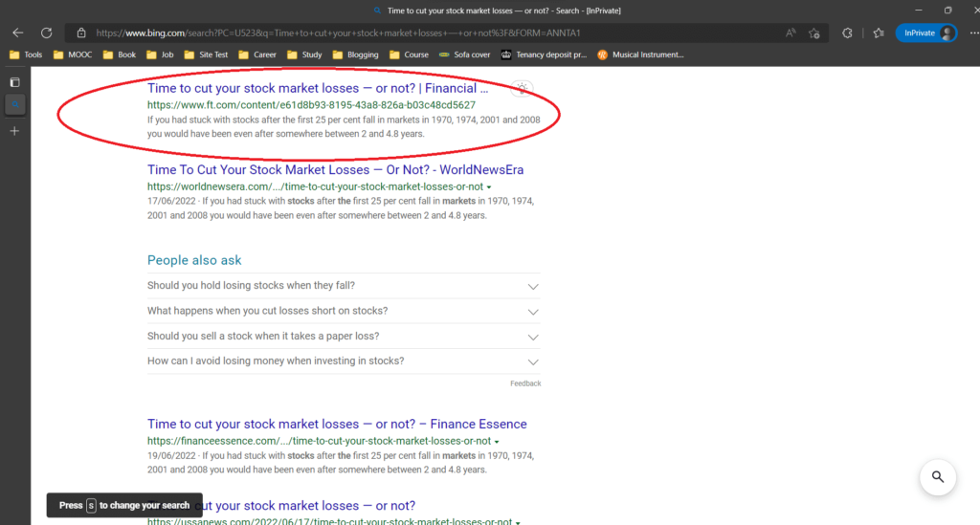Open the ft.com content URL link
Screen dimensions: 980x525
(311, 105)
